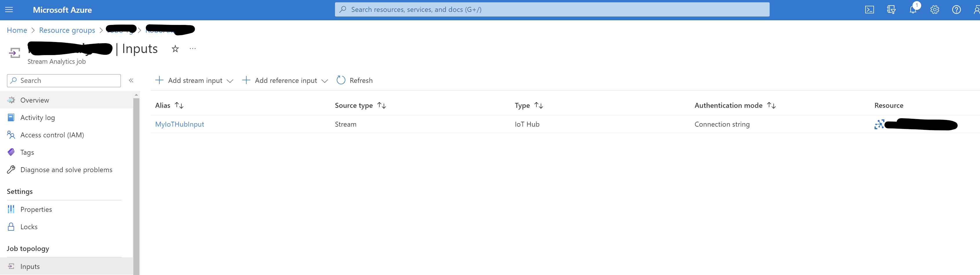This screenshot has width=980, height=275.
Task: Collapse the left sidebar with the double chevron
Action: (x=131, y=80)
